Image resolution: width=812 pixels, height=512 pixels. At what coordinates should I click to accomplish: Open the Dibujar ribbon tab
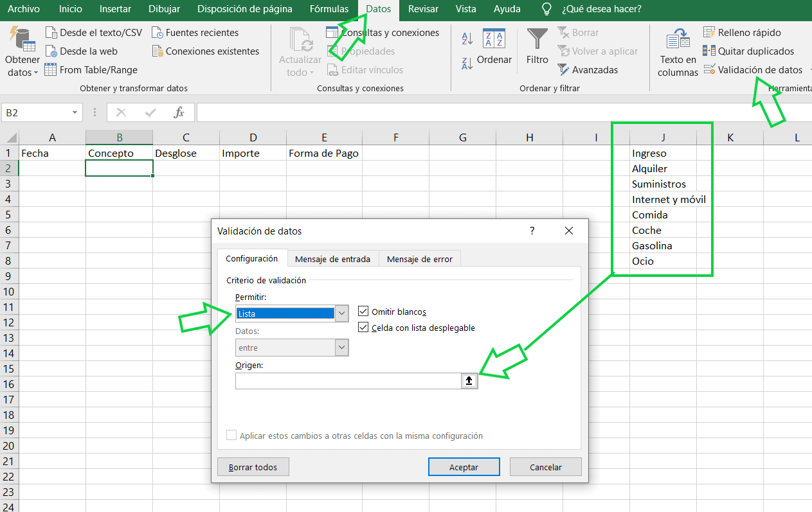coord(164,9)
